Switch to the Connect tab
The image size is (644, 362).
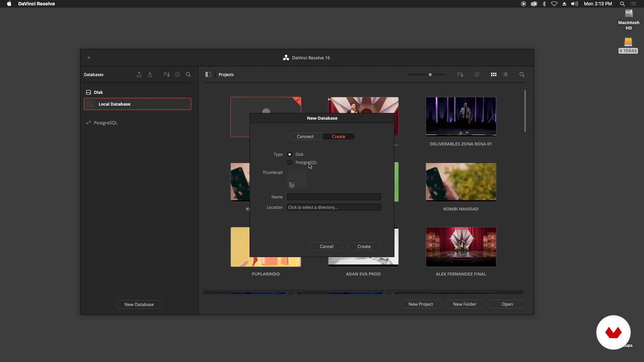305,136
